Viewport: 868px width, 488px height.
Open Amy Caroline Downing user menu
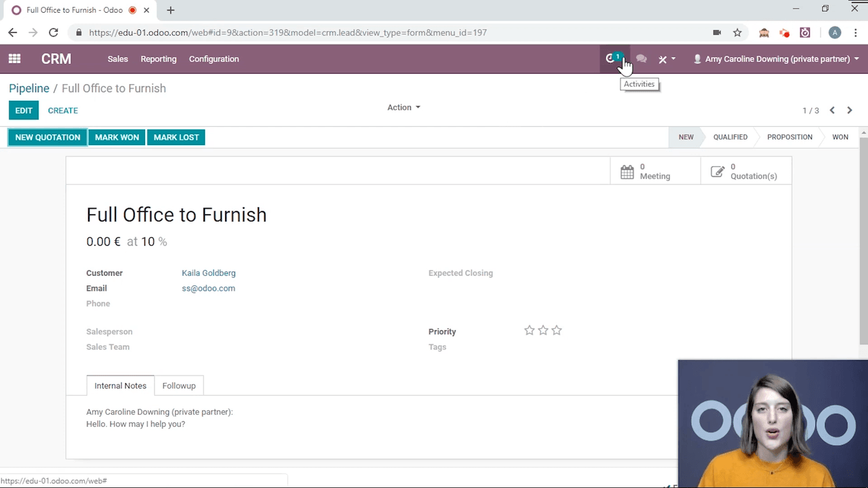tap(776, 59)
